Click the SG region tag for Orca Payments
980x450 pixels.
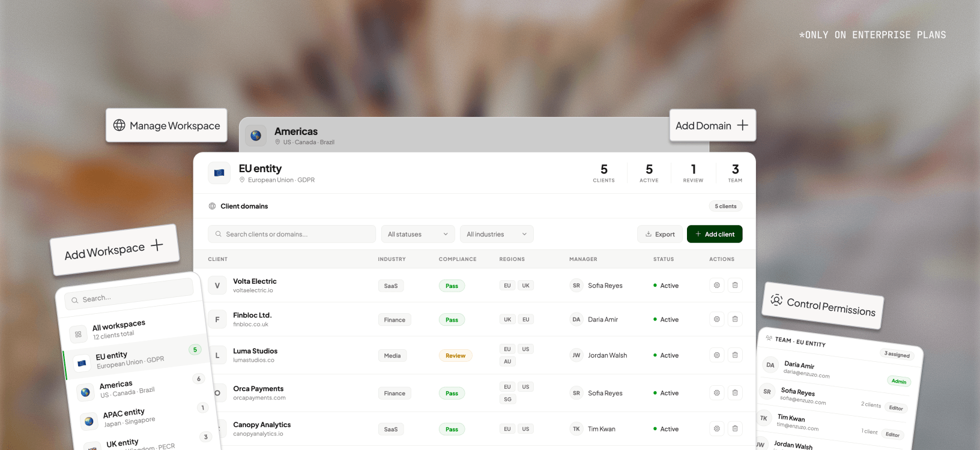(x=507, y=399)
